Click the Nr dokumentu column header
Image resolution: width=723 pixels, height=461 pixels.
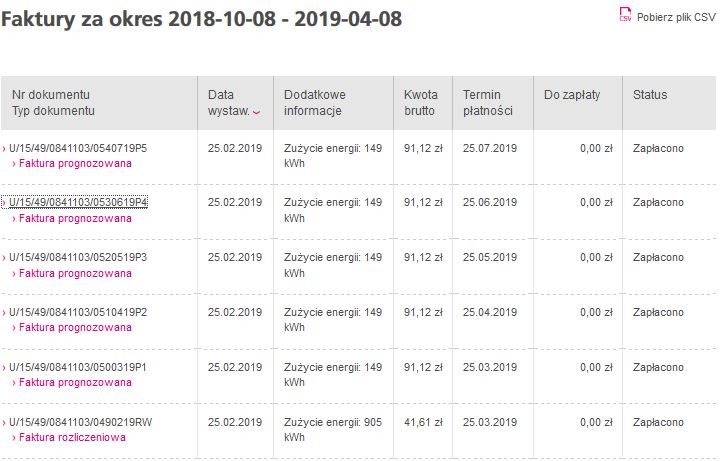point(51,94)
